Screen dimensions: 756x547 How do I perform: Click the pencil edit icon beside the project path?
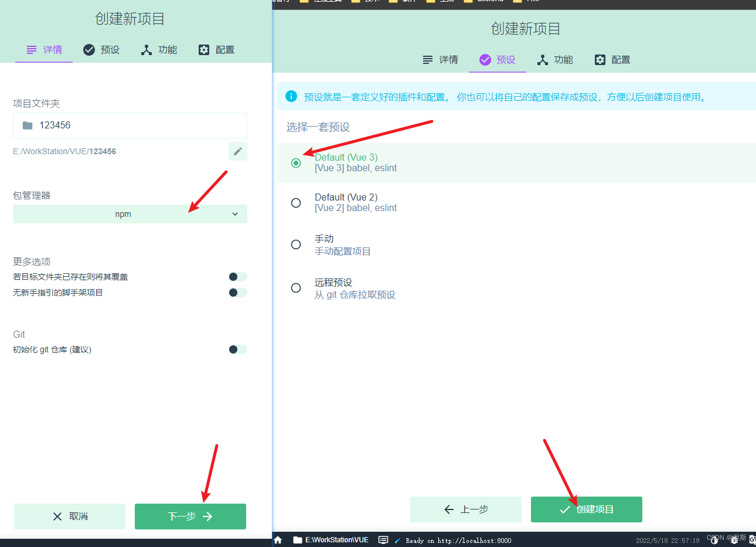(x=238, y=151)
